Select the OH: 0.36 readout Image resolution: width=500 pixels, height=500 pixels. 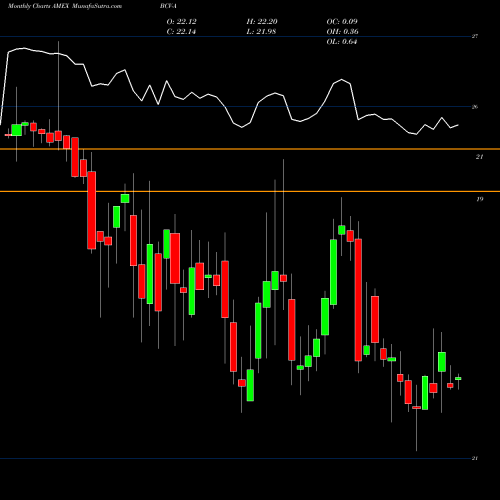tap(342, 32)
